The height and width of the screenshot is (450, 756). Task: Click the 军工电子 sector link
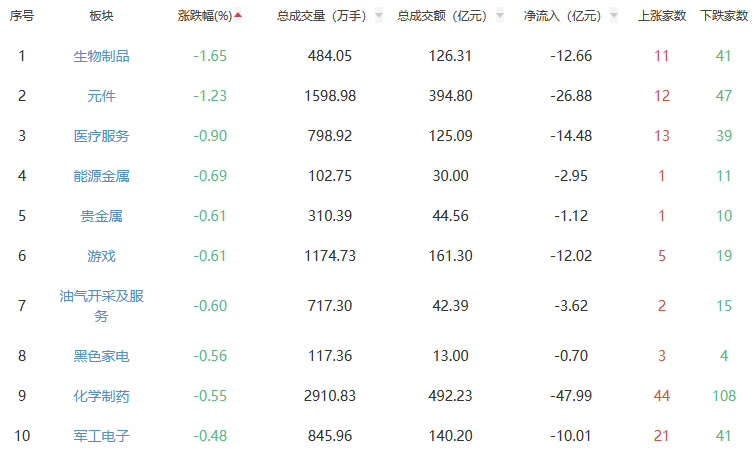click(x=101, y=436)
